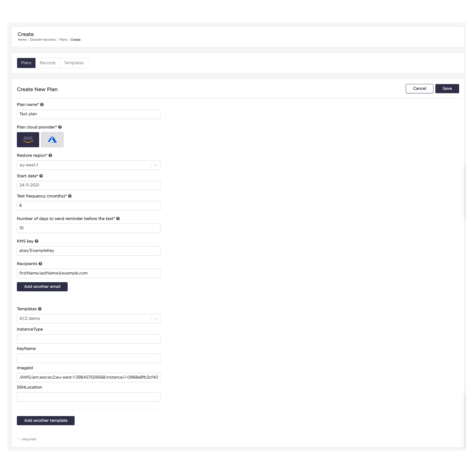Expand the Restore region dropdown
Viewport: 476px width, 453px height.
point(155,165)
